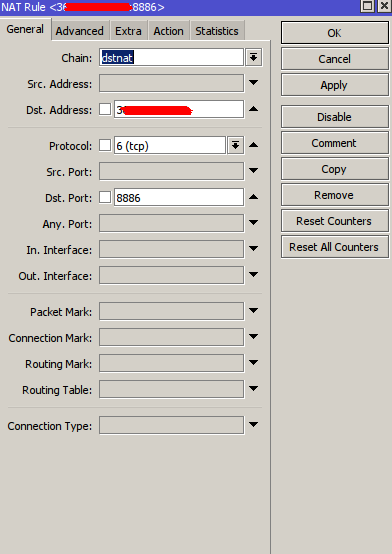Toggle Dst. Address invert checkbox
Screen dimensions: 392x554
[x=105, y=109]
